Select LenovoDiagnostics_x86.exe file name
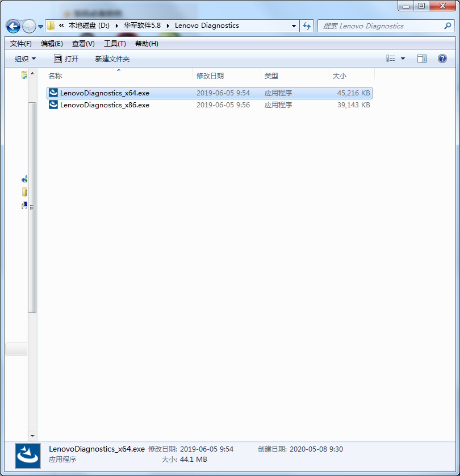Screen dimensions: 460x476 point(104,105)
